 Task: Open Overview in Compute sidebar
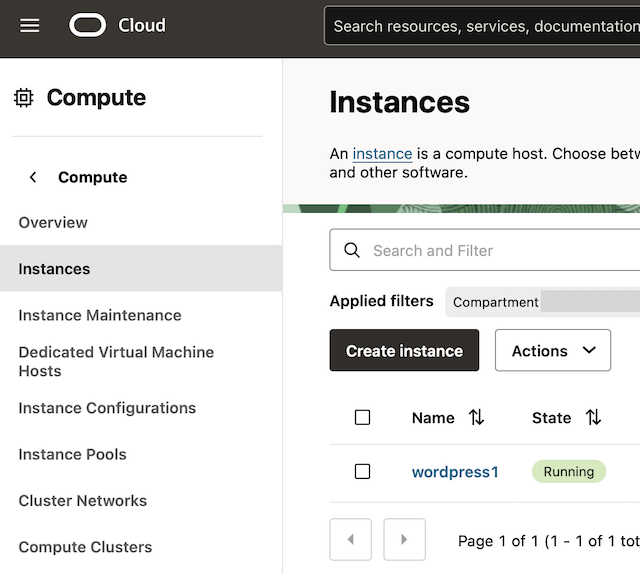click(x=53, y=222)
